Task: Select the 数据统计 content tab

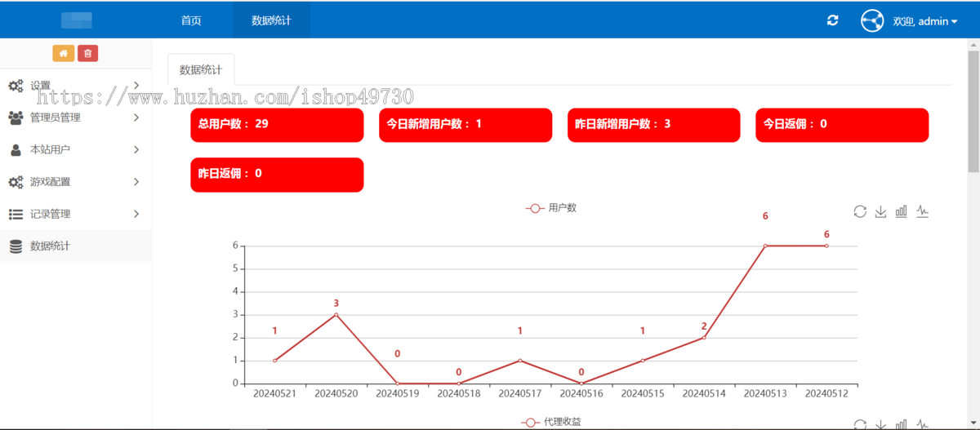Action: tap(201, 69)
